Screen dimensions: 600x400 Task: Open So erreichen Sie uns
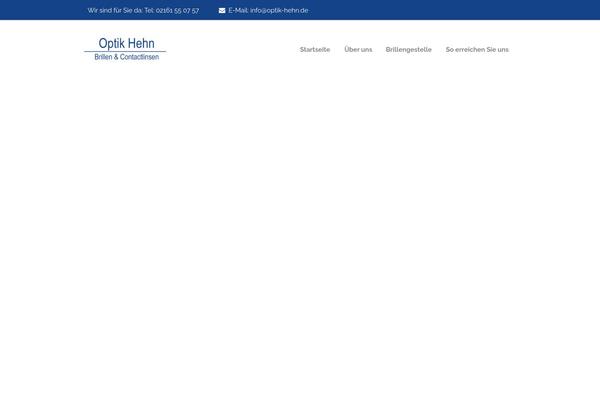coord(477,49)
